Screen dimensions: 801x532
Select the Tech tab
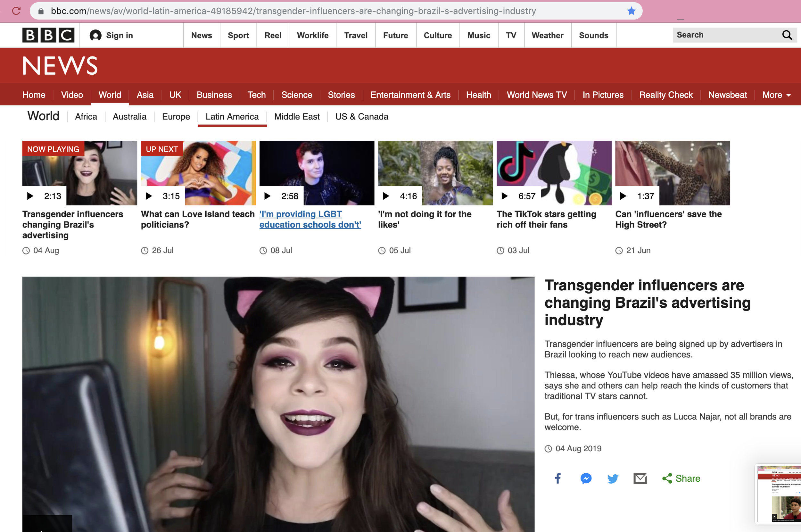pos(256,95)
